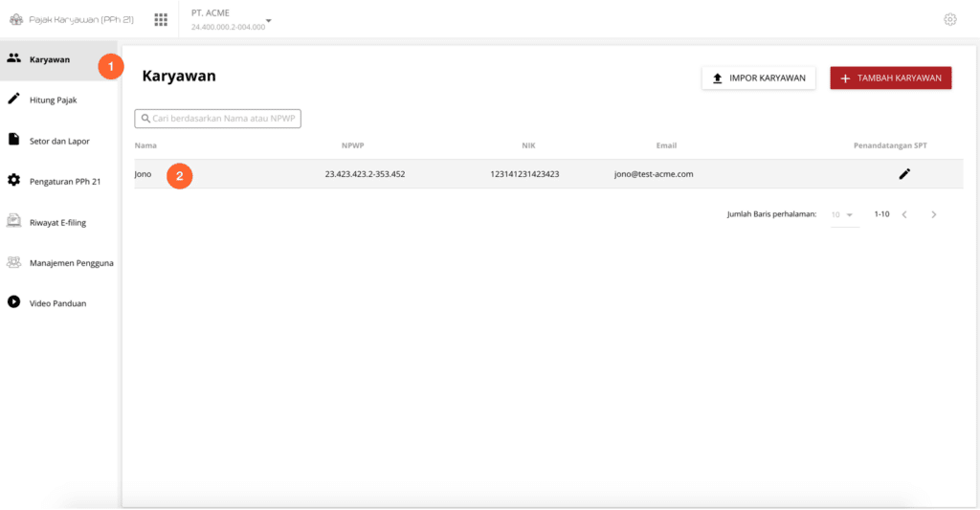Click the Hitung Pajak pencil icon

[x=13, y=99]
